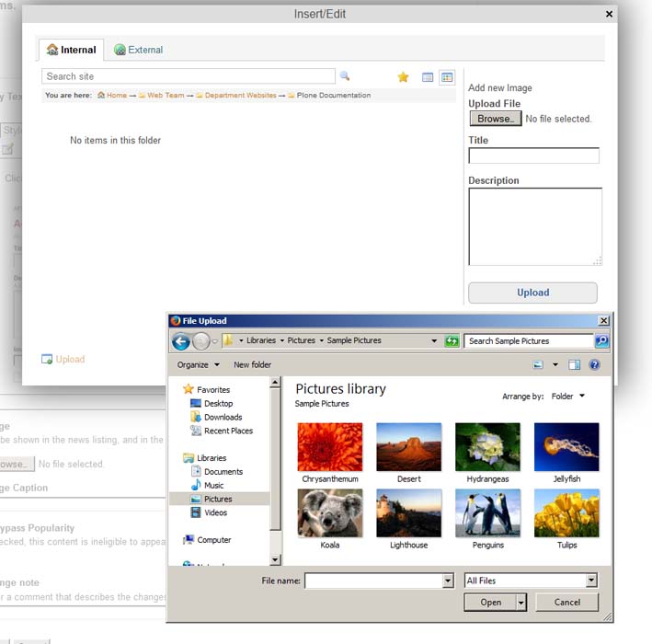Click the Cancel button in File Upload
The height and width of the screenshot is (644, 652).
[566, 602]
